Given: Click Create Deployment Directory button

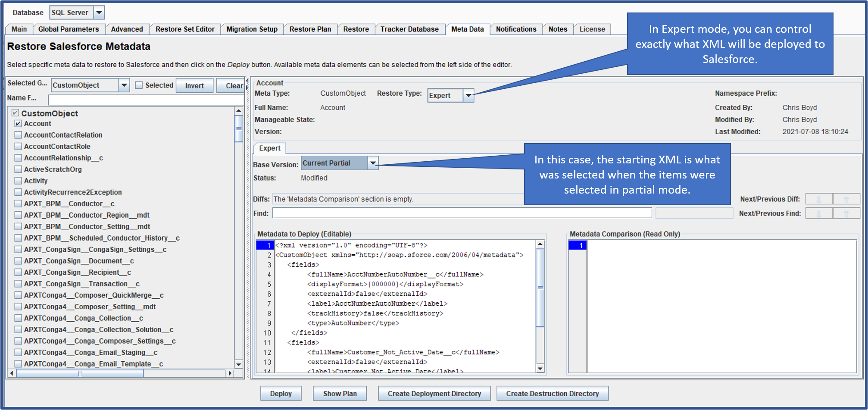Looking at the screenshot, I should coord(434,394).
